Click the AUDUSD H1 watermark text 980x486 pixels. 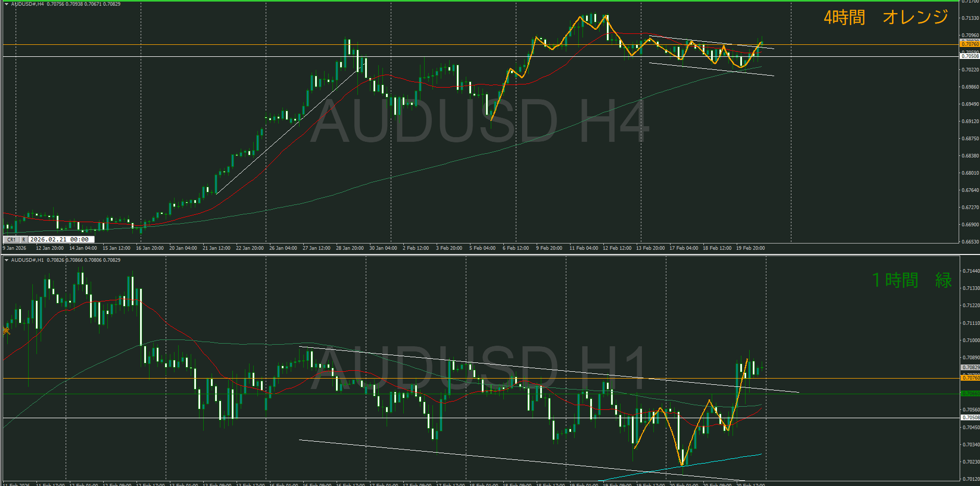pos(480,368)
